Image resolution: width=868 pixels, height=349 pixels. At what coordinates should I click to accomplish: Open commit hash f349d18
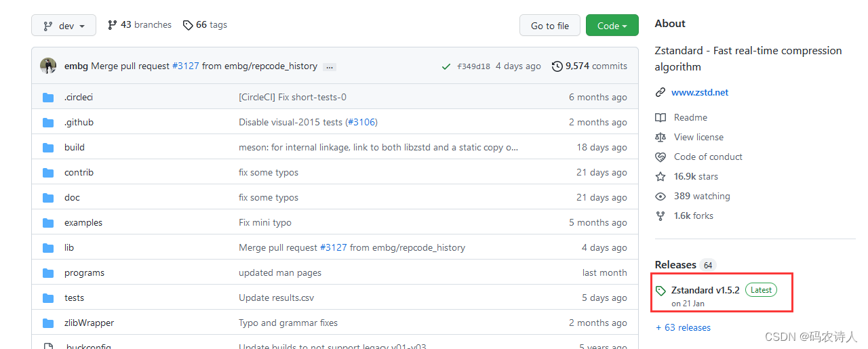(473, 66)
